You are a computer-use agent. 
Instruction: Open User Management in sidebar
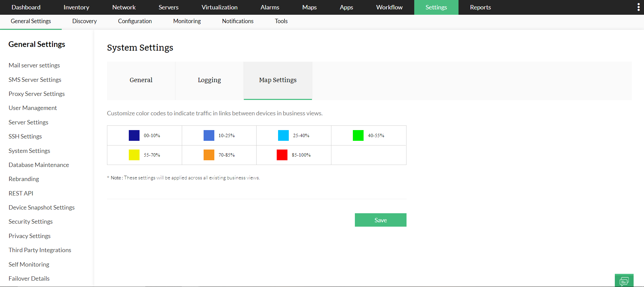click(x=33, y=108)
